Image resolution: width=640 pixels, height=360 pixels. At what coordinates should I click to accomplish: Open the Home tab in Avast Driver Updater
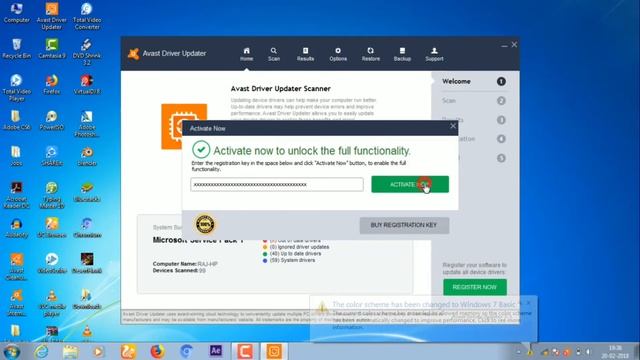(246, 54)
